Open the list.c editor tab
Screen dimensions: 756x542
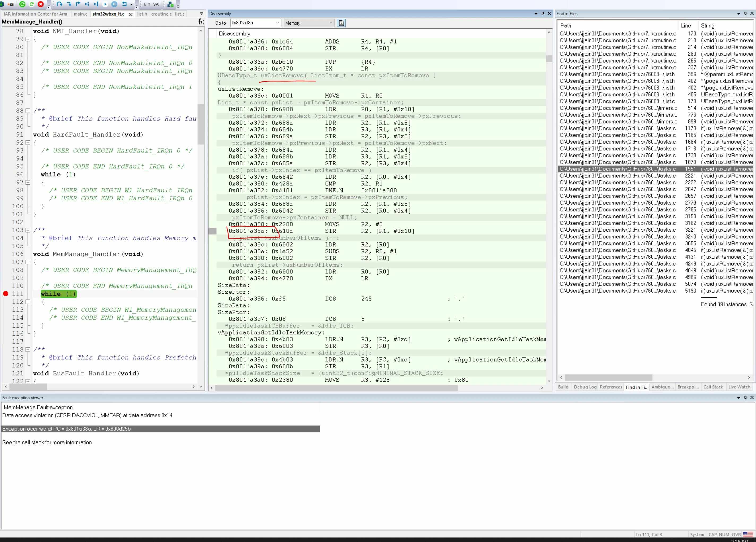click(180, 14)
